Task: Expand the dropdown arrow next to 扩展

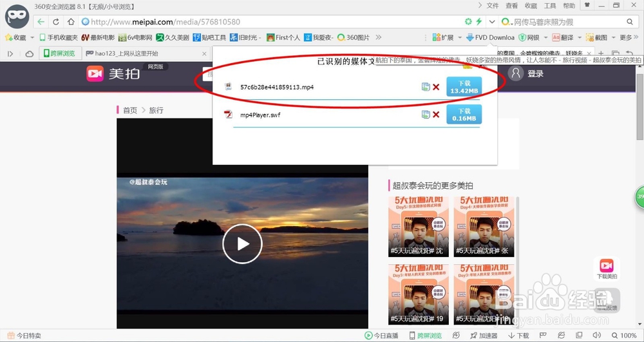Action: 460,37
